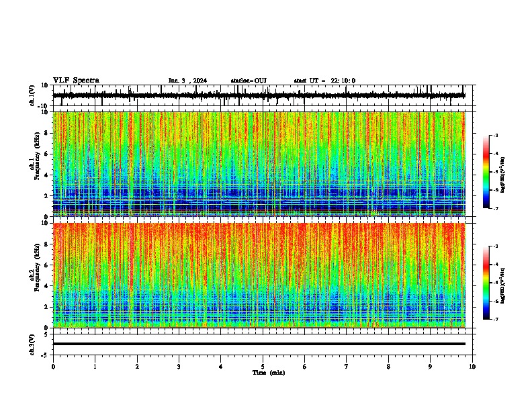Click the "ch.1(V)" waveform axis label
532x411 pixels.
[32, 95]
